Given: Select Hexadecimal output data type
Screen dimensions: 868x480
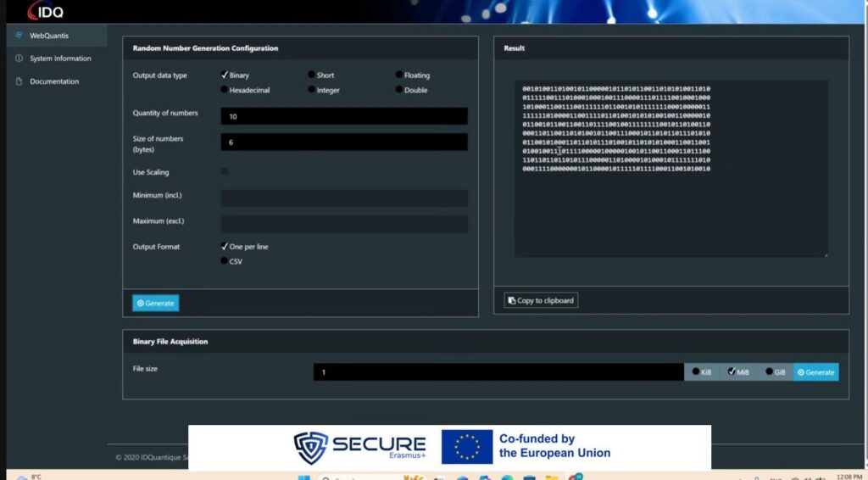Looking at the screenshot, I should click(x=225, y=90).
